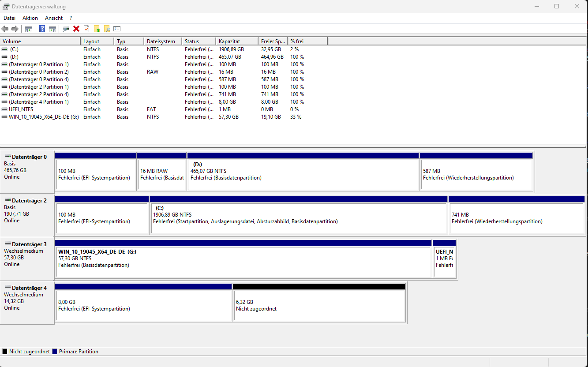Click drive icon of volume (D:) row

[x=4, y=57]
